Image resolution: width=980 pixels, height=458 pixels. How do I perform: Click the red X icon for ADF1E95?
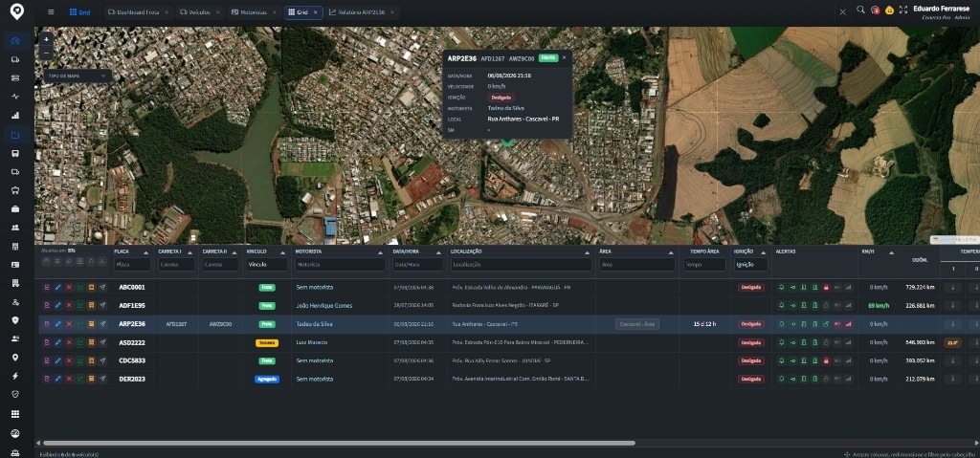69,306
